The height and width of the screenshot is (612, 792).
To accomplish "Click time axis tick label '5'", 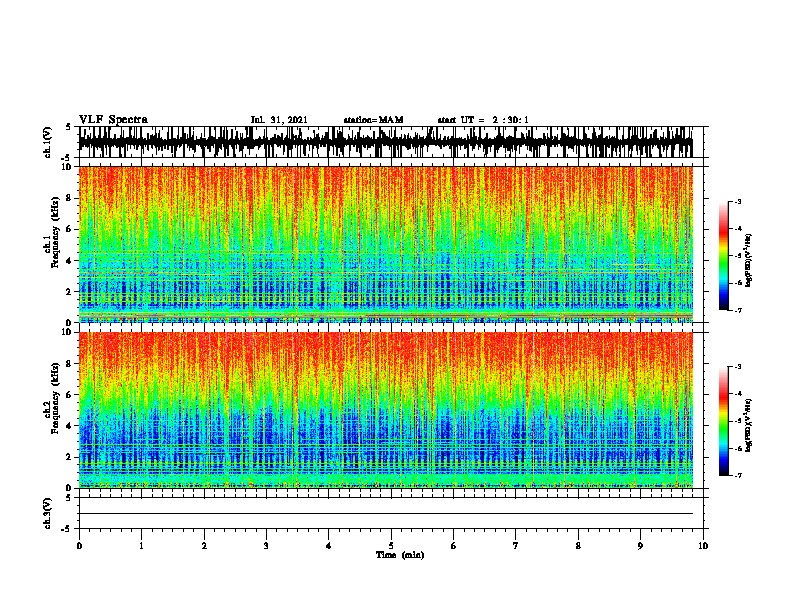I will pos(391,546).
